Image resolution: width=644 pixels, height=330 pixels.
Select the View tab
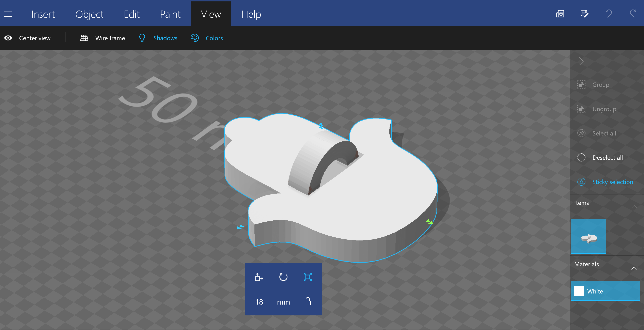coord(211,14)
